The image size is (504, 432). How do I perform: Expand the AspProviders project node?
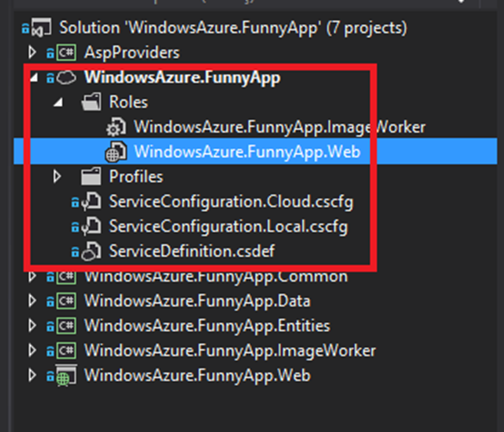tap(32, 53)
